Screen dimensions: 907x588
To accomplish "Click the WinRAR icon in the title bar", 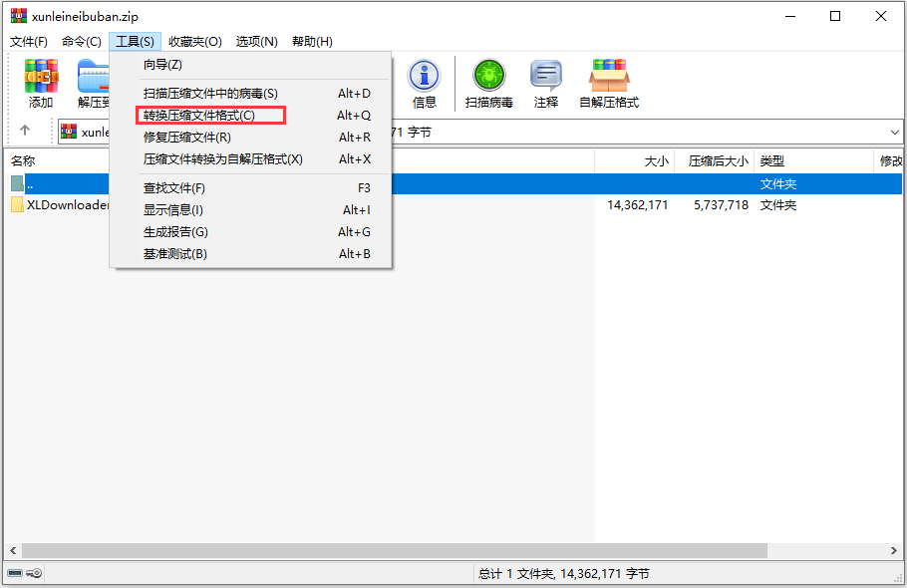I will tap(19, 16).
